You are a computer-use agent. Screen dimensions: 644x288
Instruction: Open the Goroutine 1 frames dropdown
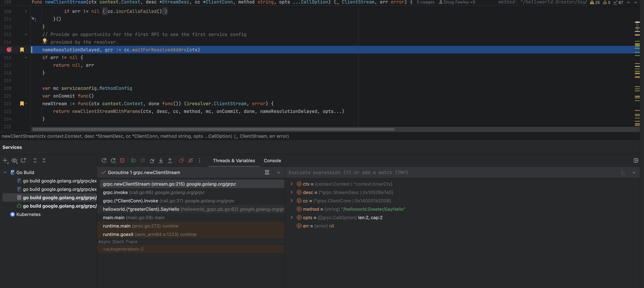pos(278,172)
